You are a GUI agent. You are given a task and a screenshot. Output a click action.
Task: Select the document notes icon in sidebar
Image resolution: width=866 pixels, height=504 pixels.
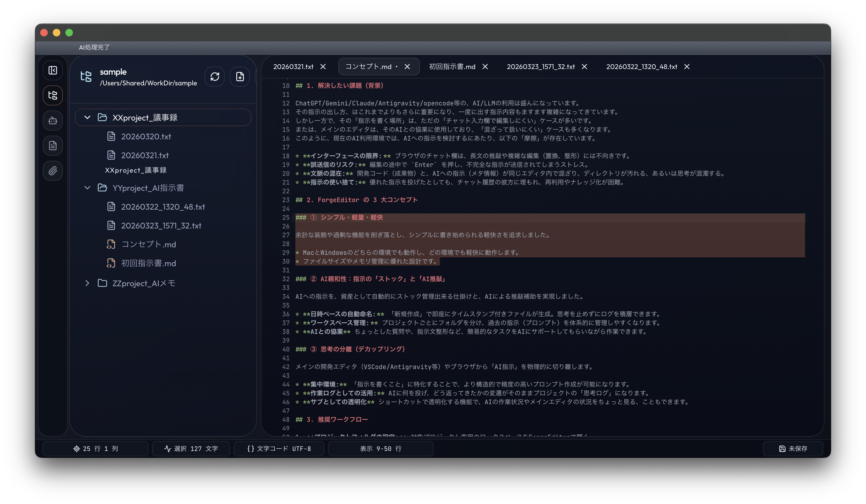[52, 146]
